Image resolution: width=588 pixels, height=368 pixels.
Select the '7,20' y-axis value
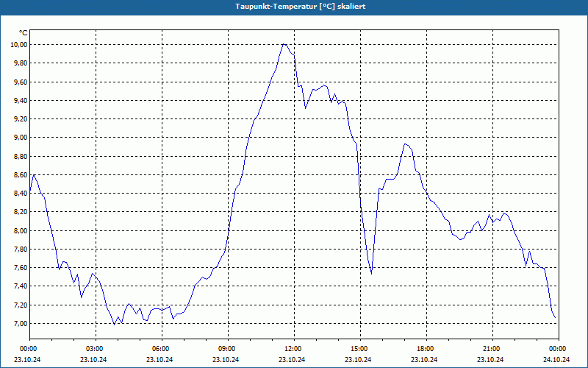pyautogui.click(x=21, y=305)
